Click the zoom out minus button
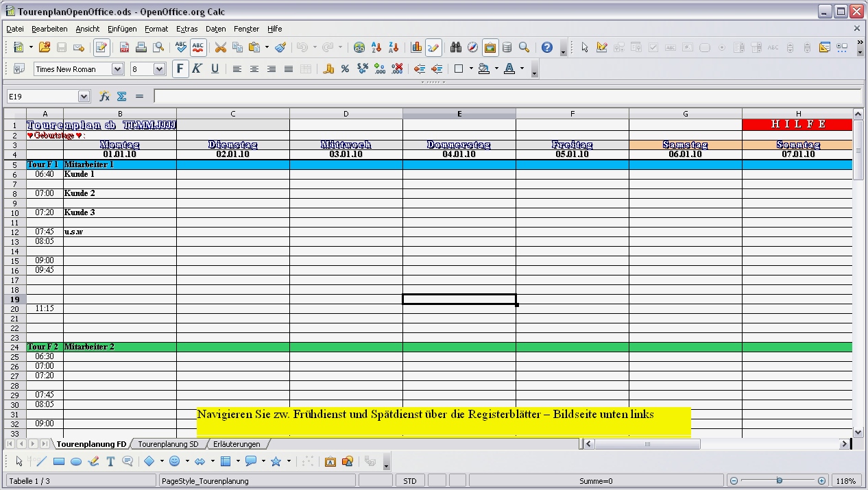 pyautogui.click(x=734, y=481)
